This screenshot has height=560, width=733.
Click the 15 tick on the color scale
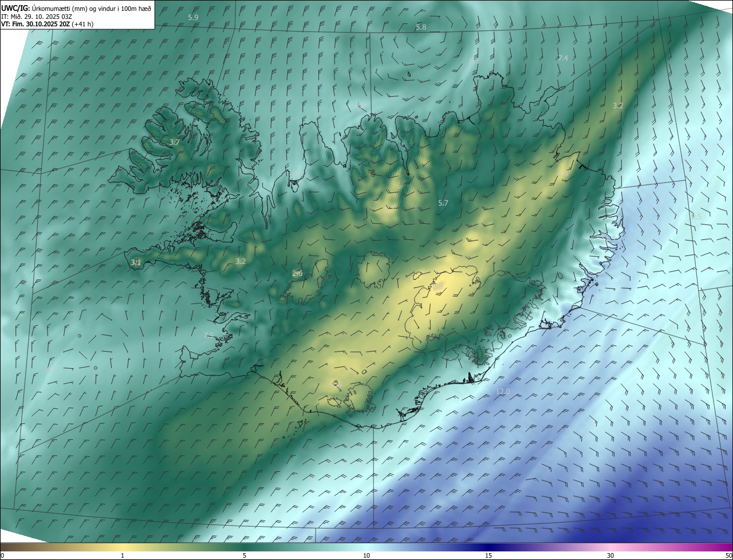[x=488, y=556]
